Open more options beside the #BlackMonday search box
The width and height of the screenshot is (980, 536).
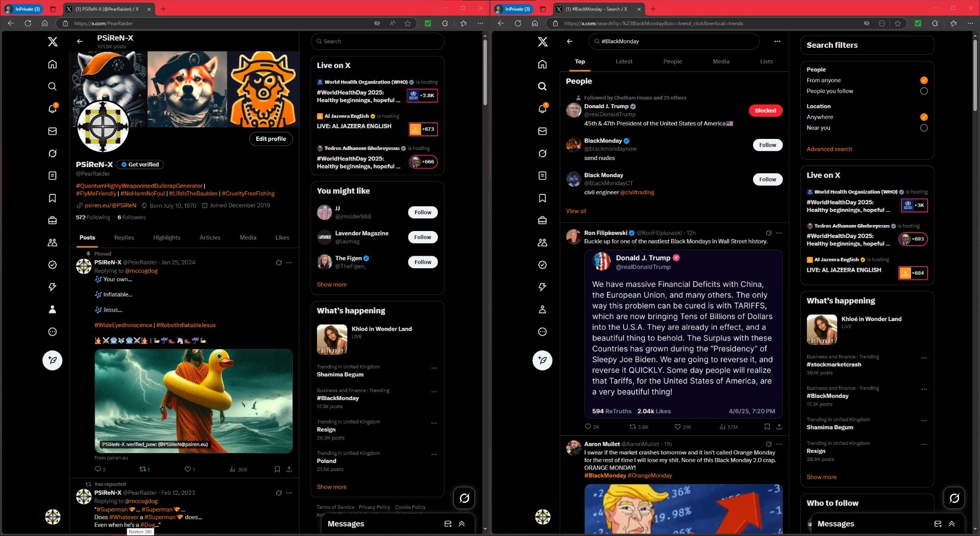click(x=777, y=41)
